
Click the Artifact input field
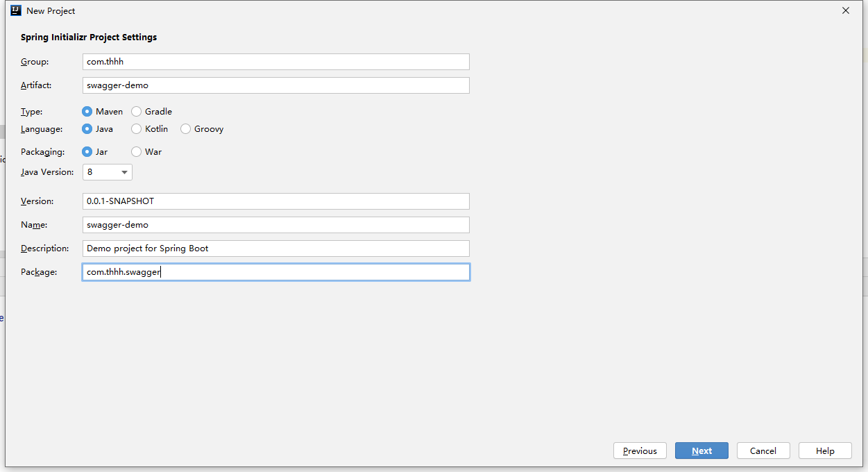(x=276, y=85)
